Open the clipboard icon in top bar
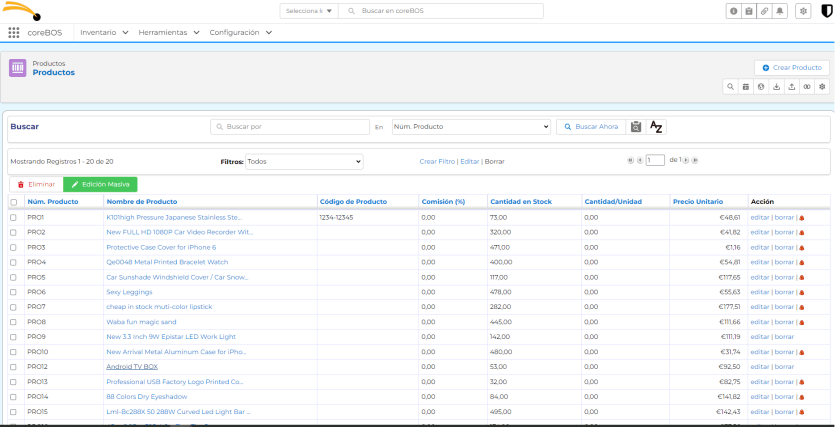Viewport: 838px width, 427px height. 749,11
